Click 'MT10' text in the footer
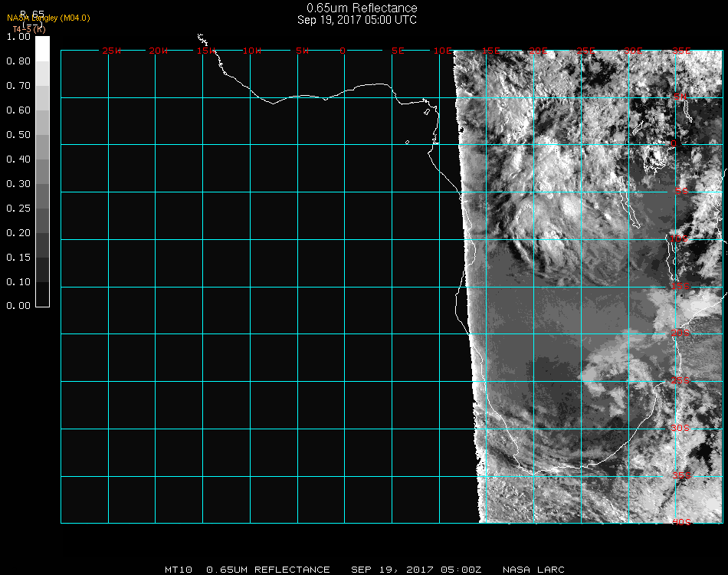Viewport: 728px width, 575px height. 178,570
